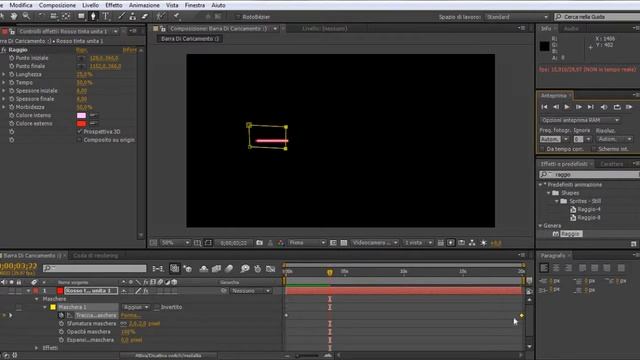The width and height of the screenshot is (640, 360).
Task: Toggle the Da tempo corr. checkbox
Action: point(542,149)
